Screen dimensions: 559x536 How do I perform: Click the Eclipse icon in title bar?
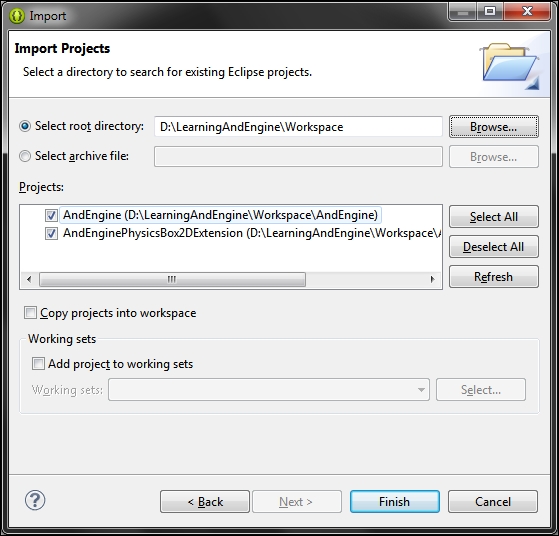[x=17, y=16]
